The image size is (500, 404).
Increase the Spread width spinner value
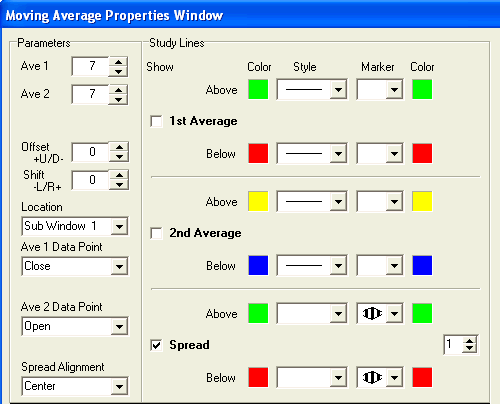[x=469, y=341]
